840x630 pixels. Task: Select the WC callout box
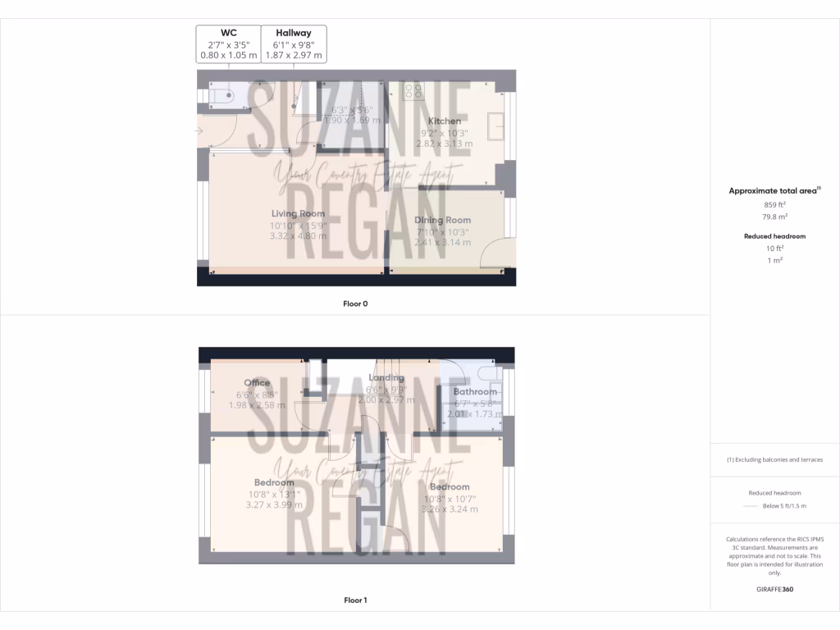228,44
